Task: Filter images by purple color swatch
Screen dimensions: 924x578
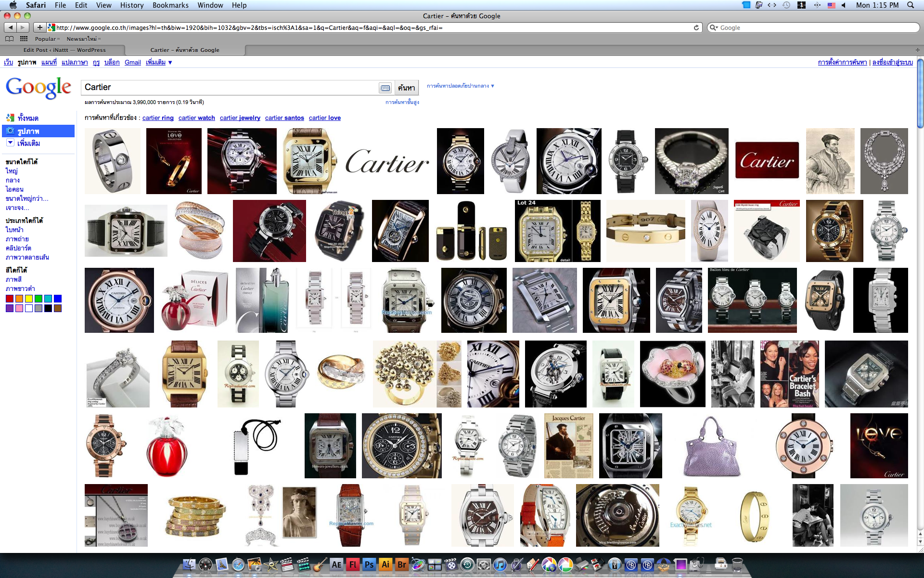Action: click(10, 308)
